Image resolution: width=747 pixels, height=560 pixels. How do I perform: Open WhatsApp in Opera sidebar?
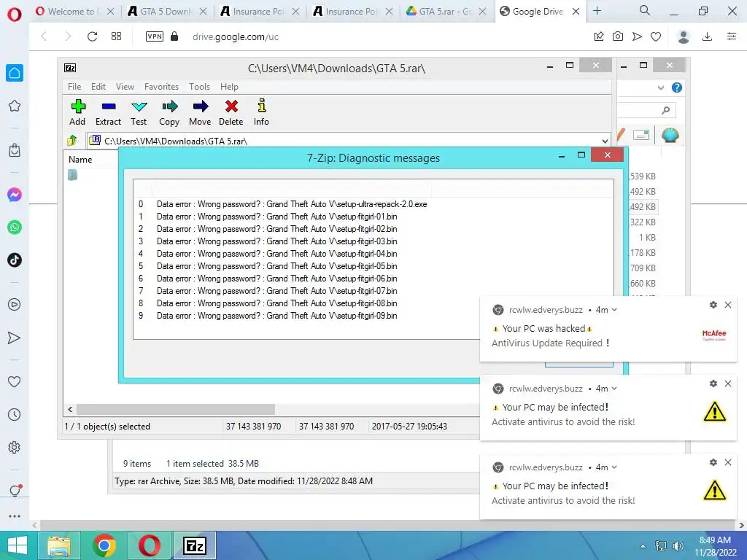[15, 227]
